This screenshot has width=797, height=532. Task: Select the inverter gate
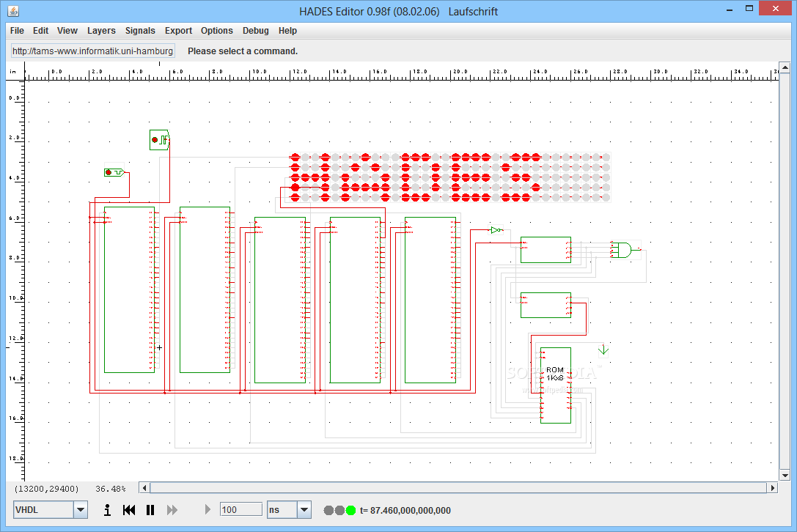coord(496,230)
